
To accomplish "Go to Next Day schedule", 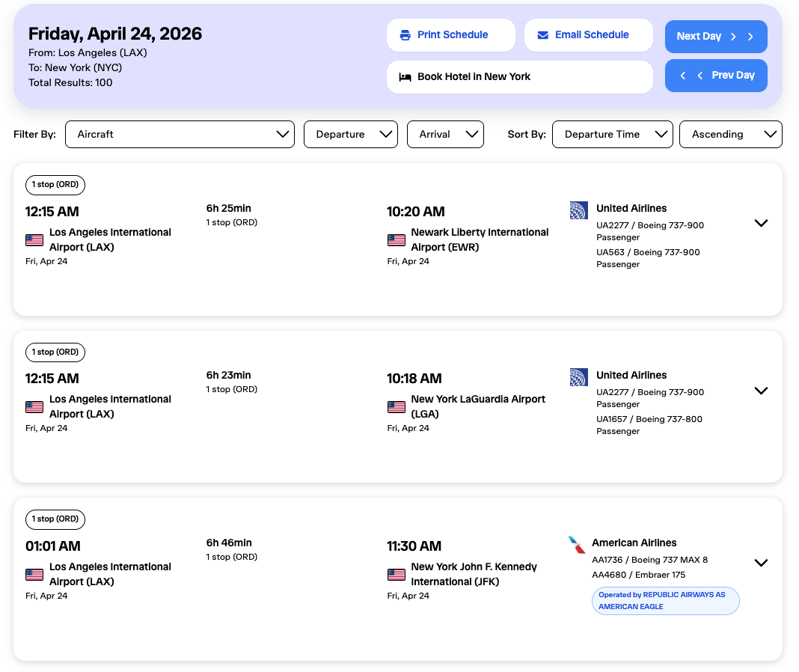I will coord(715,37).
